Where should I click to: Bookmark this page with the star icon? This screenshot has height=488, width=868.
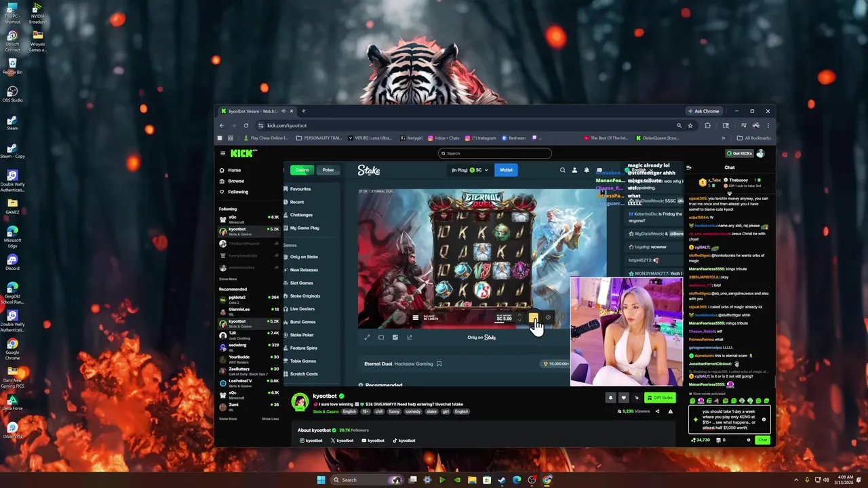690,125
